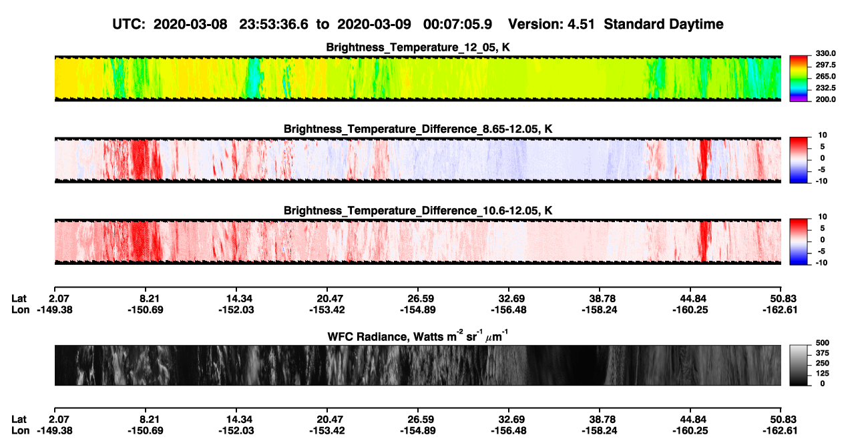868x445 pixels.
Task: Click longitude -154.89 on the axis under the 10.6-12.05 panel
Action: click(x=417, y=310)
